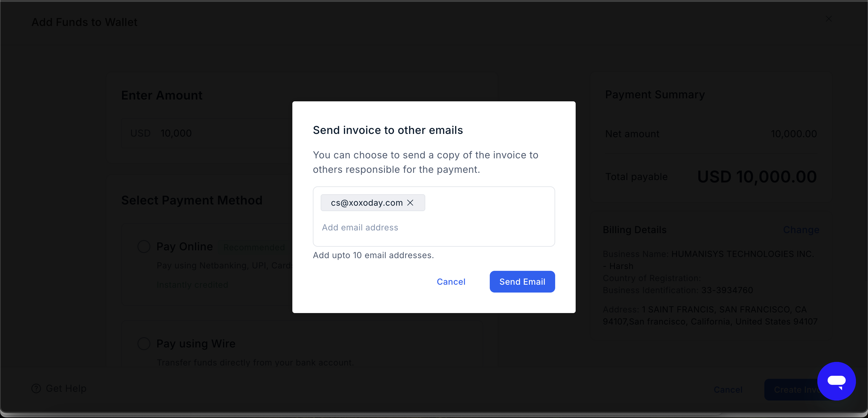Screen dimensions: 868x418
Task: Click Change link in Billing Details
Action: click(801, 230)
